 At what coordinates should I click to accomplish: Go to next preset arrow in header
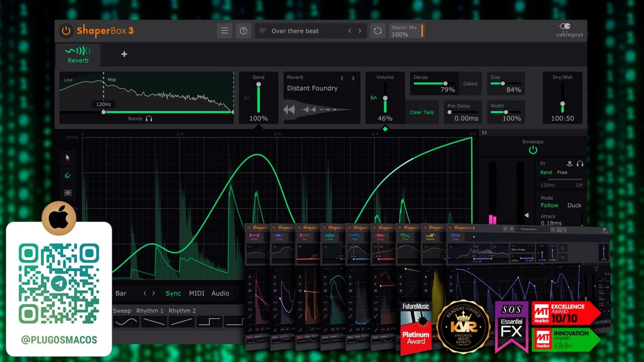click(x=360, y=31)
